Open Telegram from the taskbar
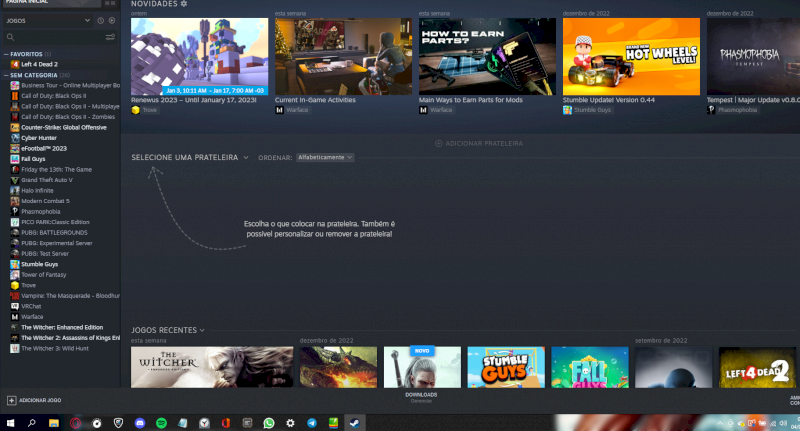Screen dimensions: 800x431 pyautogui.click(x=311, y=423)
